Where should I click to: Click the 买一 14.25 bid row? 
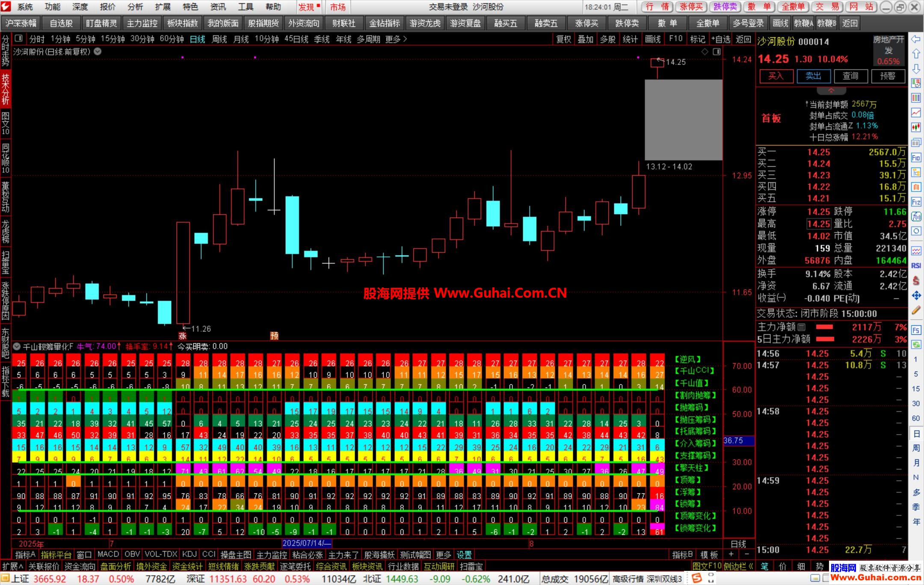831,152
